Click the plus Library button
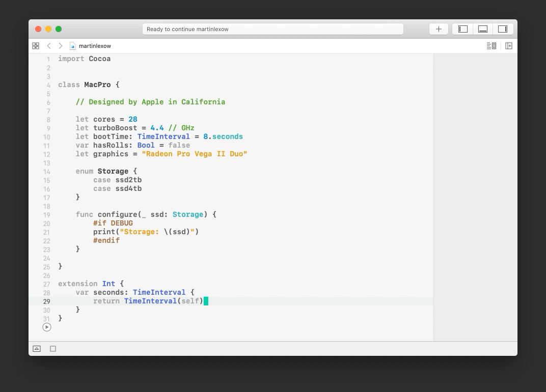The height and width of the screenshot is (392, 546). (439, 29)
